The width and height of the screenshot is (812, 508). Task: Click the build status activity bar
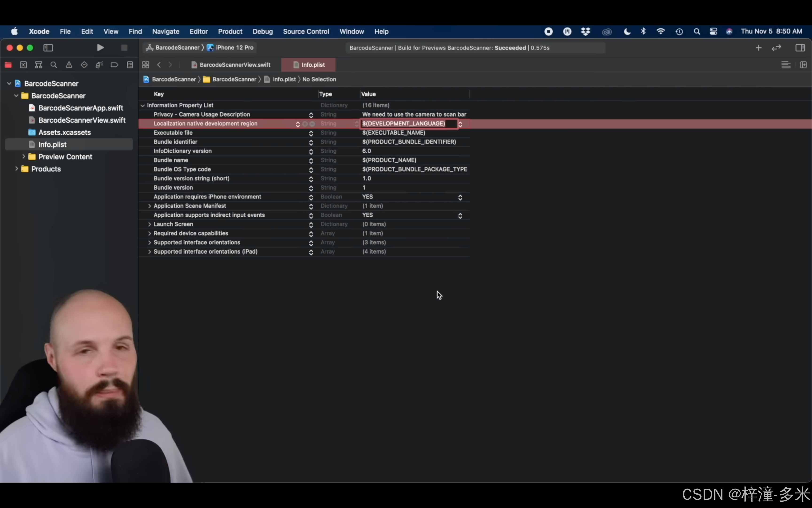pos(475,48)
